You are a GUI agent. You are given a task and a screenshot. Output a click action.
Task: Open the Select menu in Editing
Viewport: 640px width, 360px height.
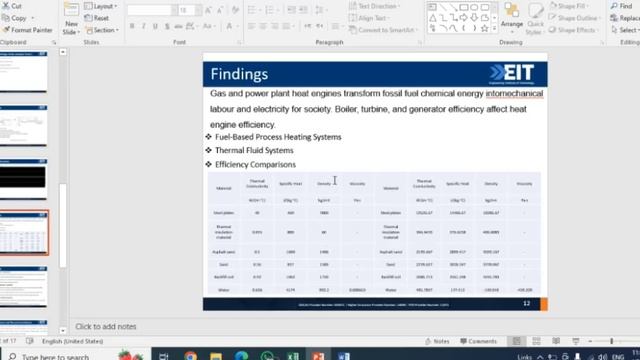coord(625,30)
